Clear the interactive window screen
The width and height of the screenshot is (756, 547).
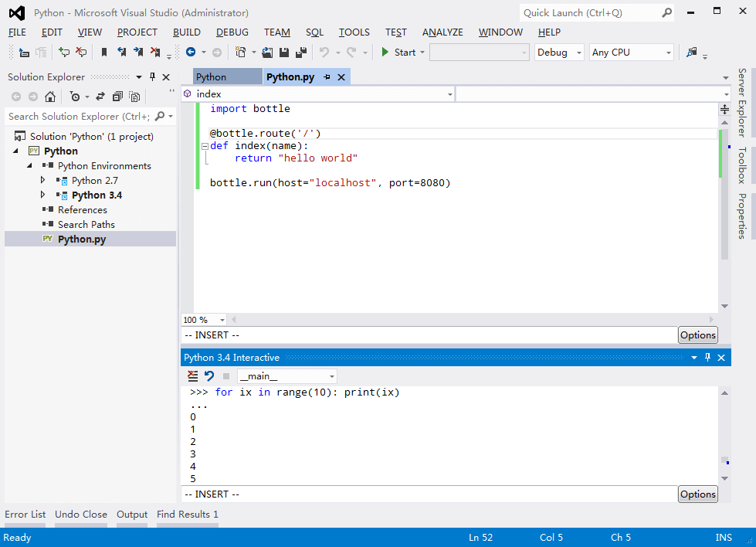(x=193, y=376)
